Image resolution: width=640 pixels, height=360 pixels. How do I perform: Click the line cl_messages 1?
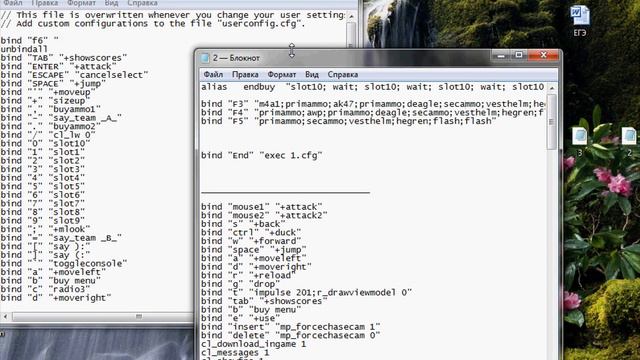(x=235, y=353)
